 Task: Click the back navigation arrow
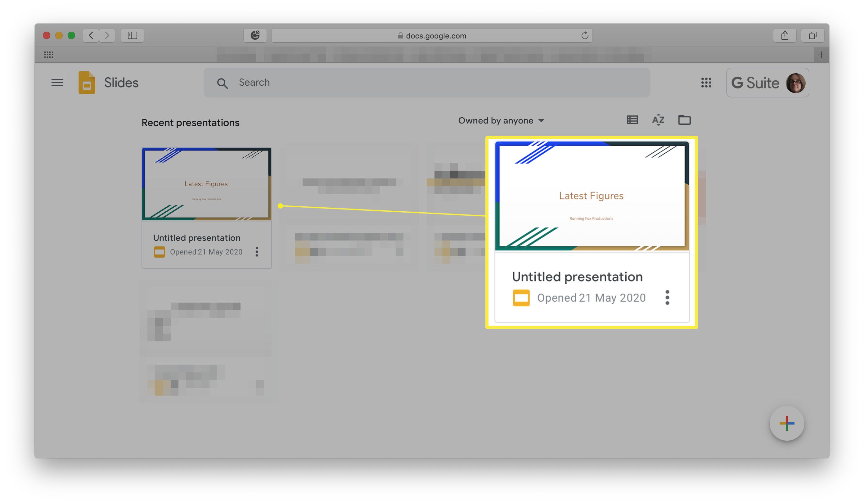point(90,34)
